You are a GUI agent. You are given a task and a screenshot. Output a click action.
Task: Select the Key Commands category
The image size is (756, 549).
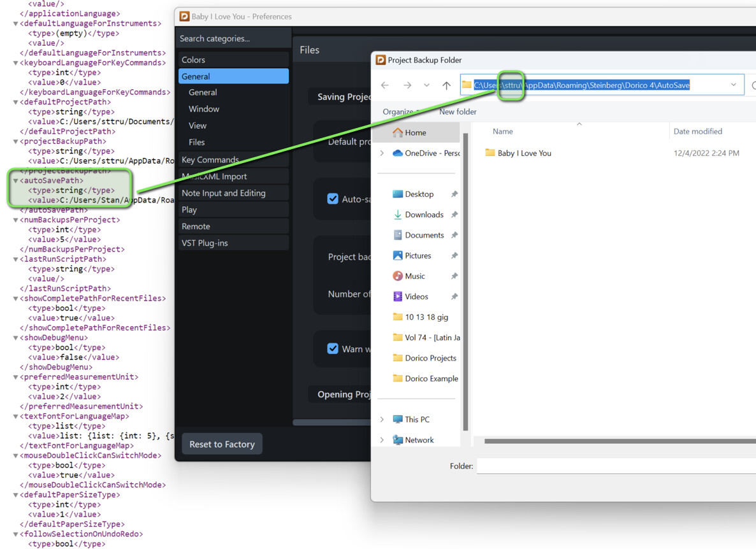(233, 159)
